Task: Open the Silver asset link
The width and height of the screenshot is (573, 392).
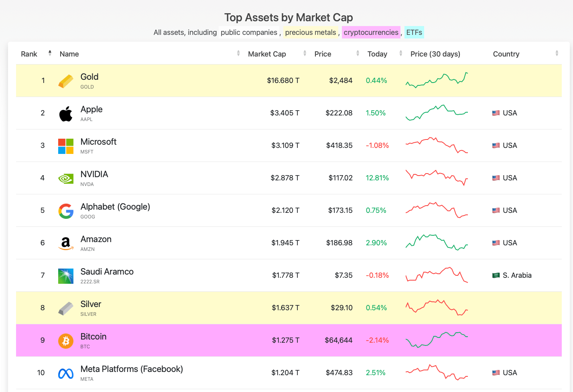Action: point(91,304)
